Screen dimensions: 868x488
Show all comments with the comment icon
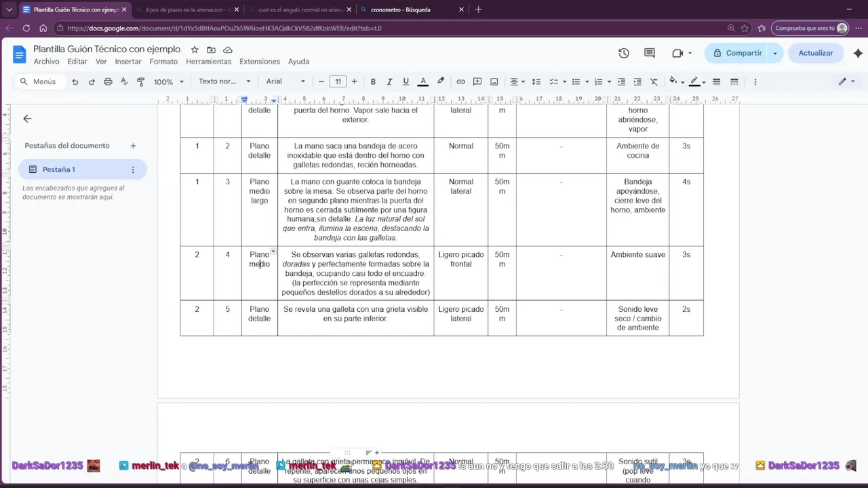(x=650, y=53)
